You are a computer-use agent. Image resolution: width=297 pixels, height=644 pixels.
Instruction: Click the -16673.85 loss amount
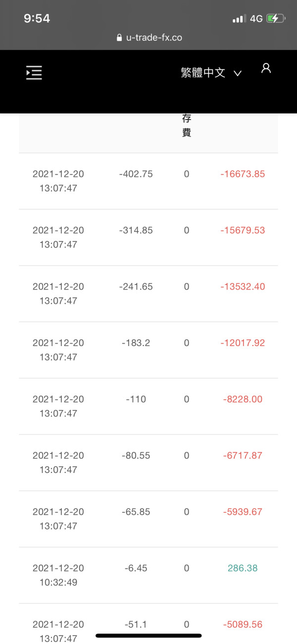point(243,174)
